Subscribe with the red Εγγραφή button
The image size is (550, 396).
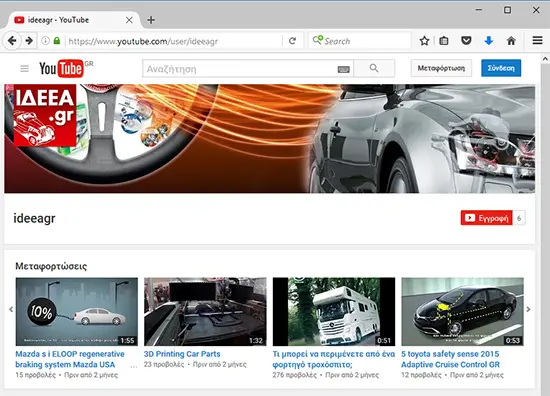click(487, 218)
